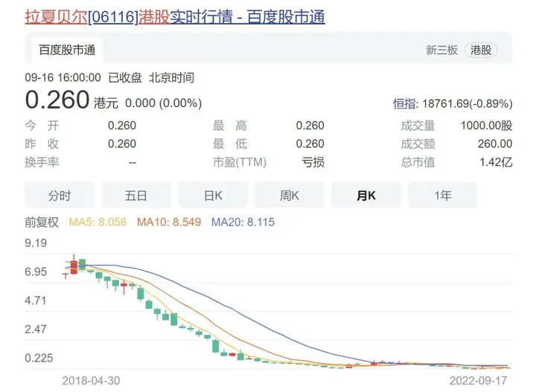Screen dimensions: 536x392
Task: Select the 月K chart tab
Action: [366, 196]
